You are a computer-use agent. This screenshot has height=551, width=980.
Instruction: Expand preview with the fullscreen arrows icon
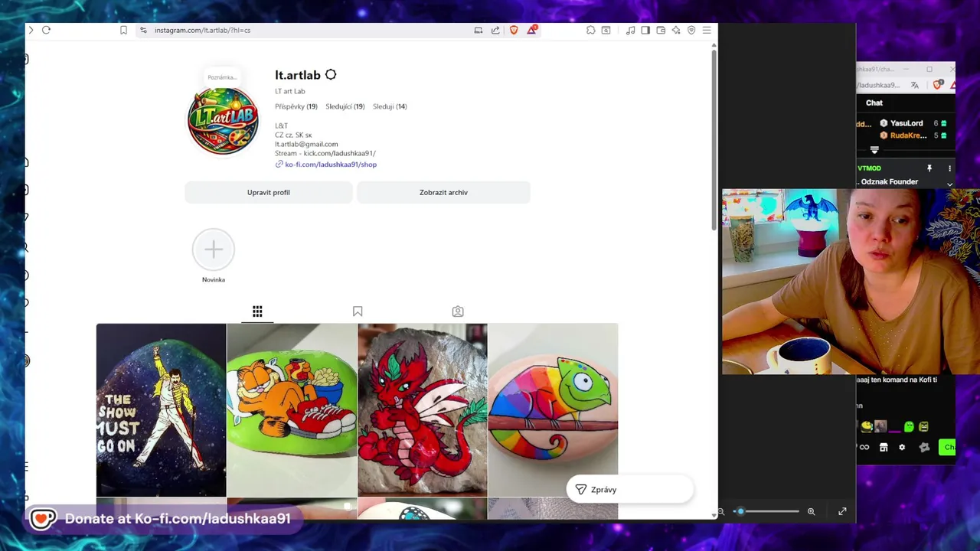[x=842, y=511]
